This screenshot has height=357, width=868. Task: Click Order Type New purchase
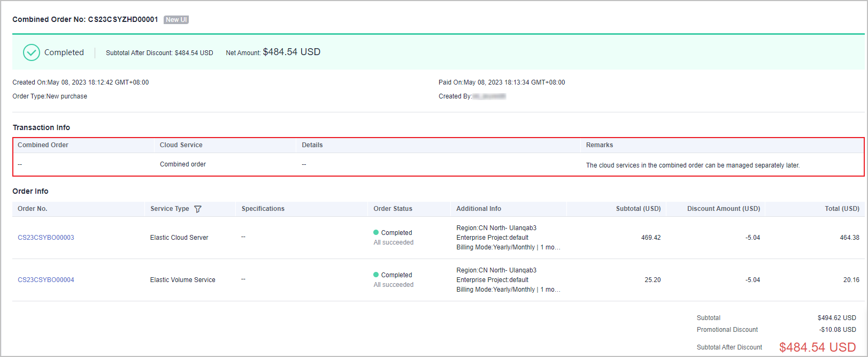(x=50, y=96)
